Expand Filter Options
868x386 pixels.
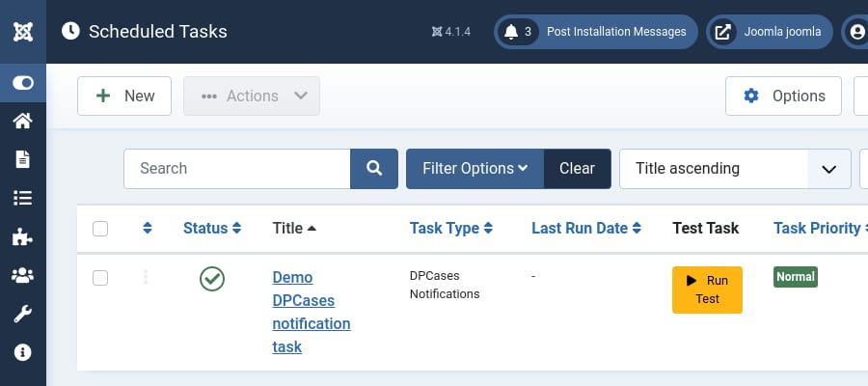point(475,168)
